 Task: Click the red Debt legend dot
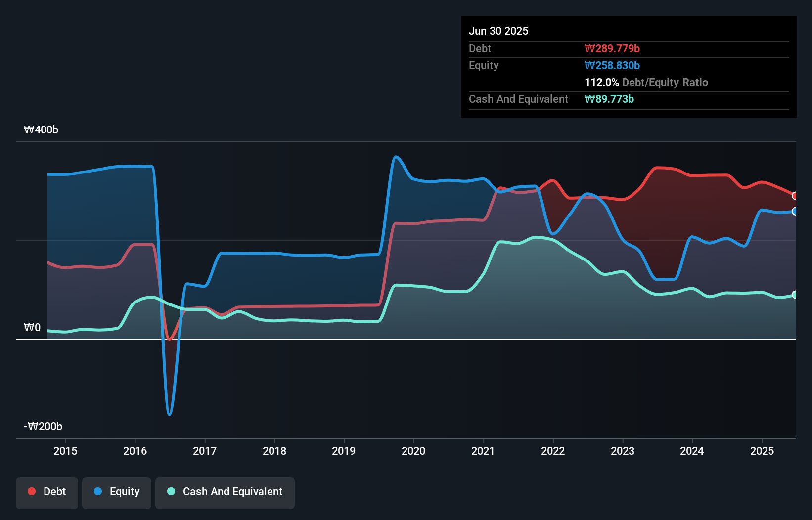(32, 491)
